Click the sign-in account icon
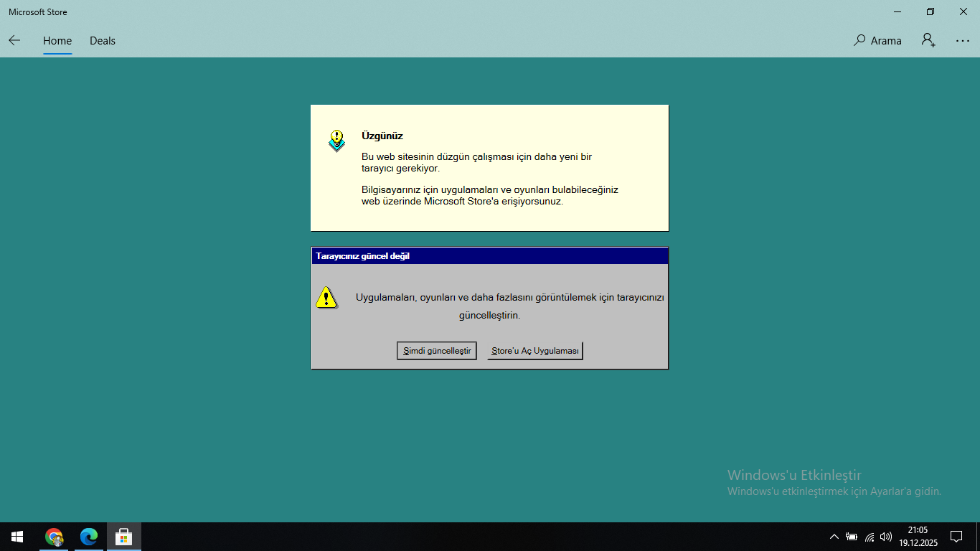 928,40
